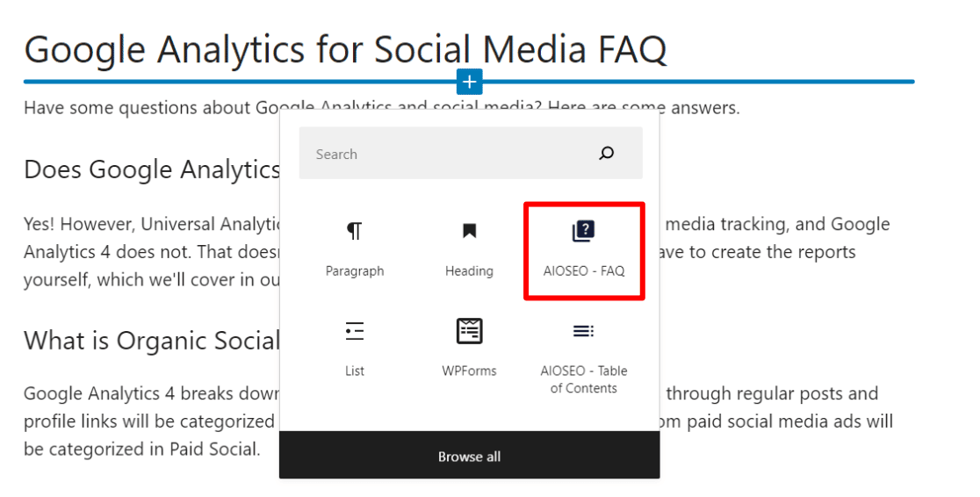Click the blue insertion line under the title
The height and width of the screenshot is (497, 980).
[703, 82]
